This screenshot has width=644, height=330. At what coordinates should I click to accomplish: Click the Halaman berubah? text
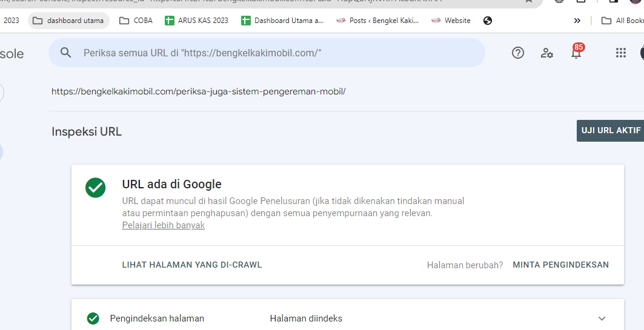465,265
